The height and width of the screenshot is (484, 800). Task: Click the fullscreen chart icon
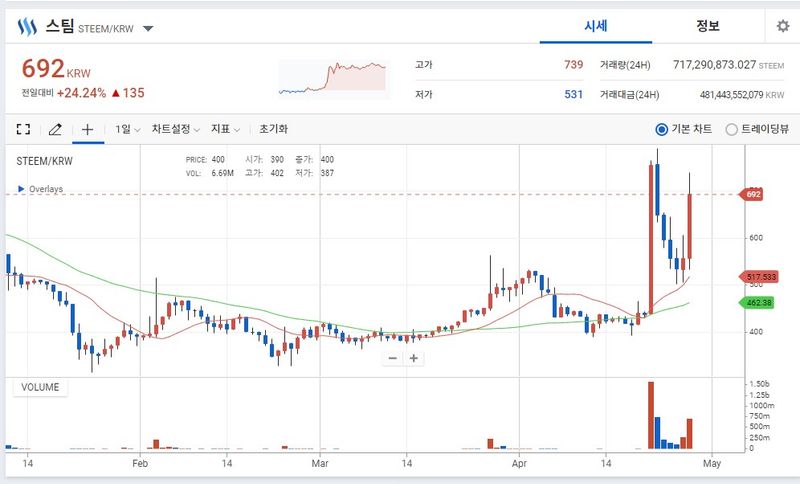pyautogui.click(x=23, y=130)
